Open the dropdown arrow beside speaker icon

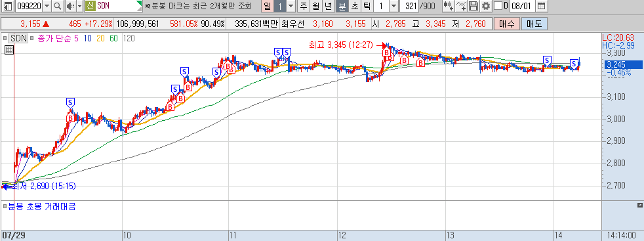(79, 6)
